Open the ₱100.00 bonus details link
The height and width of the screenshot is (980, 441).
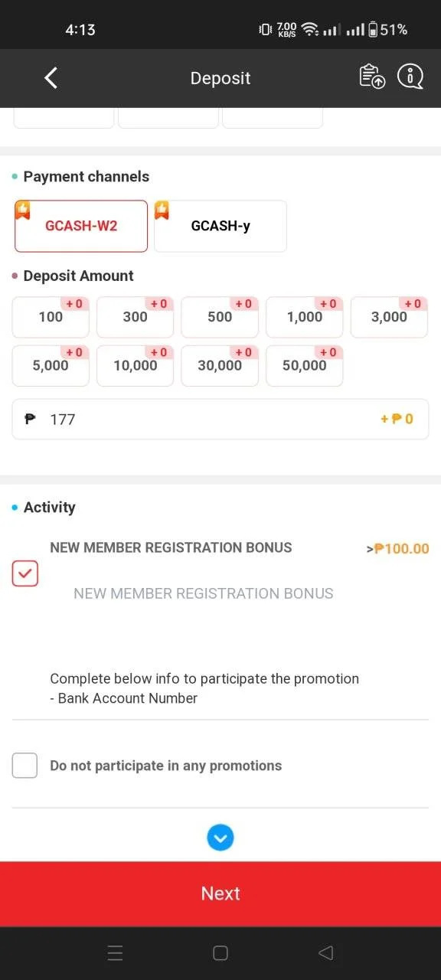[397, 548]
